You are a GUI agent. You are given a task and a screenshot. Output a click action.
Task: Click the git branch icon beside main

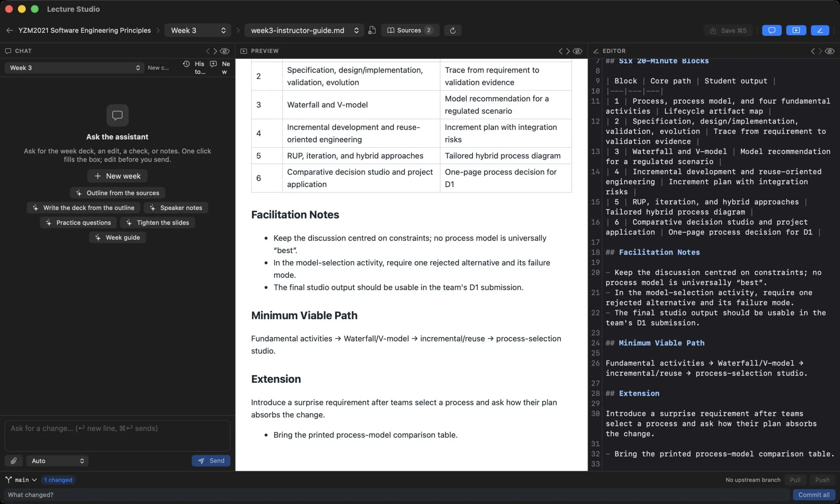[8, 480]
